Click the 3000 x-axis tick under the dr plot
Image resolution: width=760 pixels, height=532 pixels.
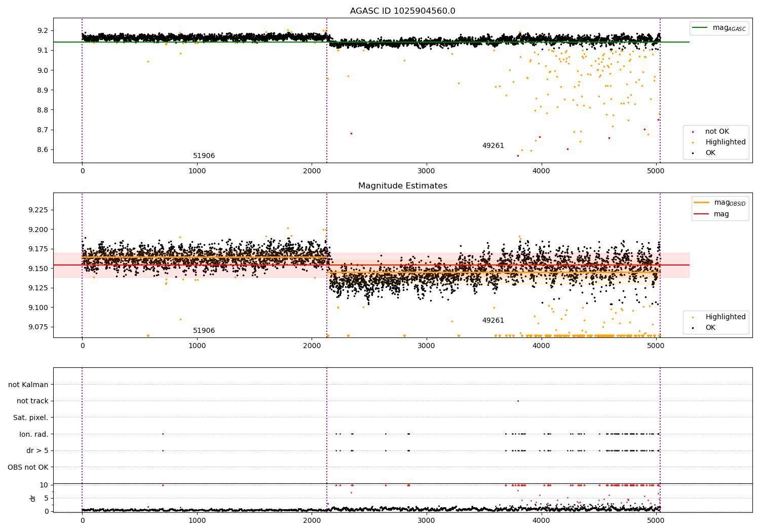click(x=427, y=520)
